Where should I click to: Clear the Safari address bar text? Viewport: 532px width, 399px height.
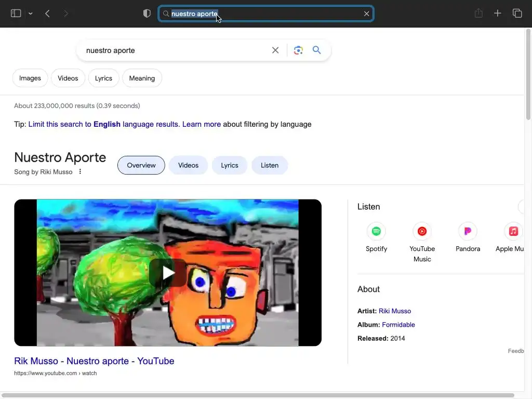pos(366,14)
